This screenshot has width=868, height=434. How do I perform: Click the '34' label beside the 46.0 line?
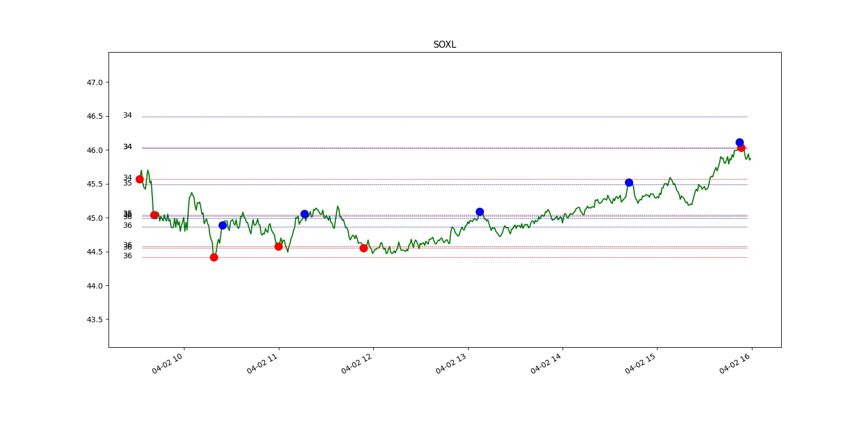[127, 146]
